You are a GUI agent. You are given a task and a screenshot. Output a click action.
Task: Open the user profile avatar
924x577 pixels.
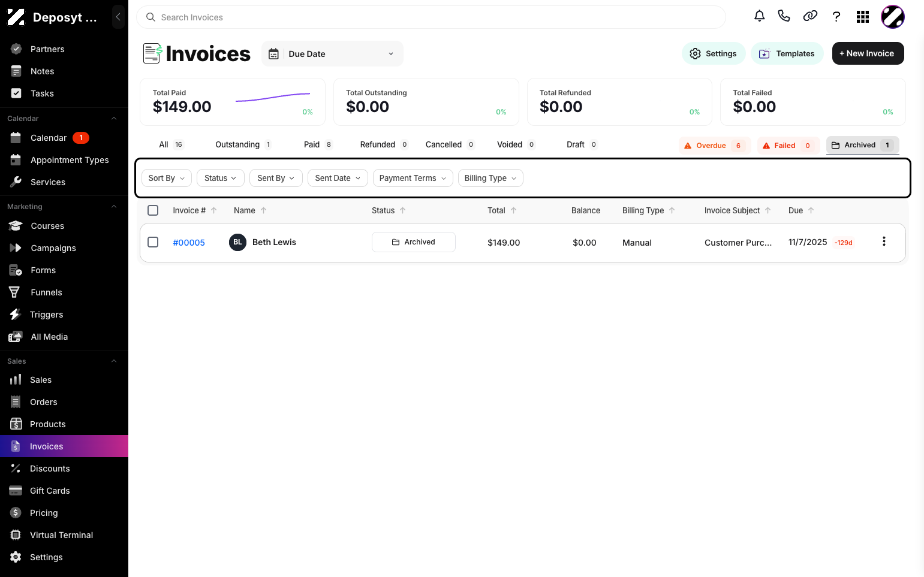tap(892, 17)
